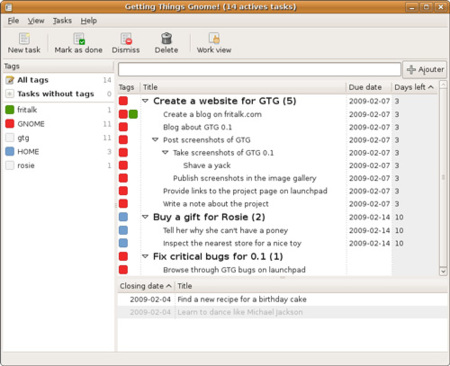Select 'Browse through GTG bugs on launchpad' task
This screenshot has width=450, height=366.
tap(234, 270)
